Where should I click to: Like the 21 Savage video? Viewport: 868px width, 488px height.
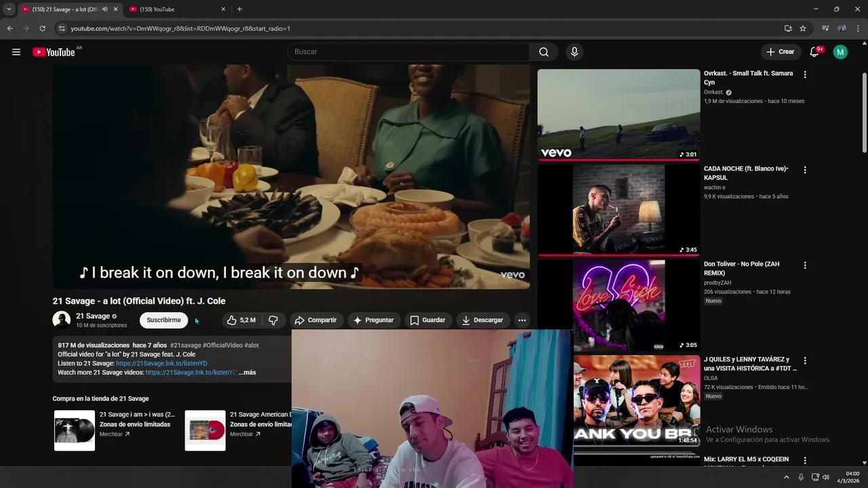pos(241,320)
